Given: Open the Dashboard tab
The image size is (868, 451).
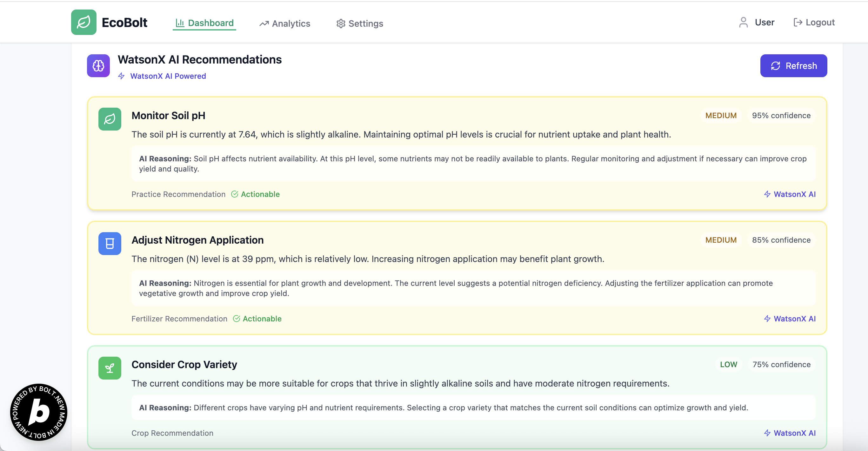Looking at the screenshot, I should click(204, 23).
